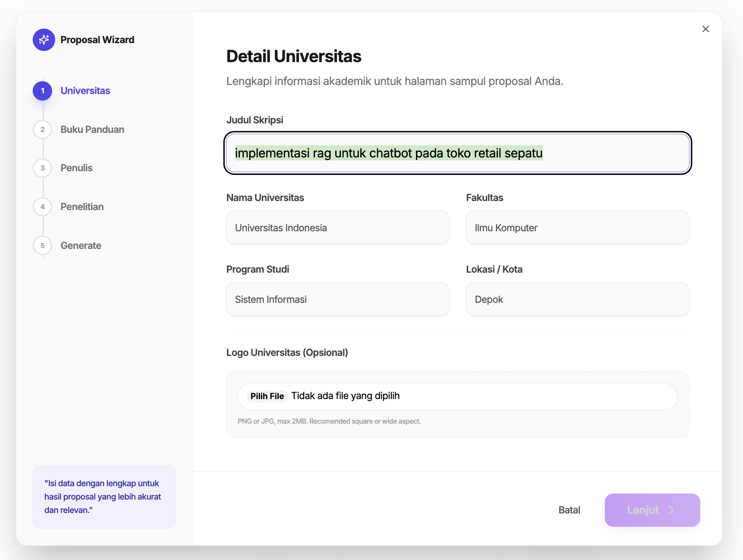
Task: Click into the Program Studi field
Action: pyautogui.click(x=337, y=299)
